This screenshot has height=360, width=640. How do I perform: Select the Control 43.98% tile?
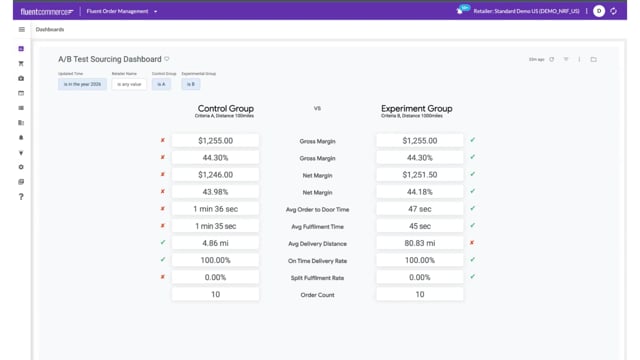(215, 192)
